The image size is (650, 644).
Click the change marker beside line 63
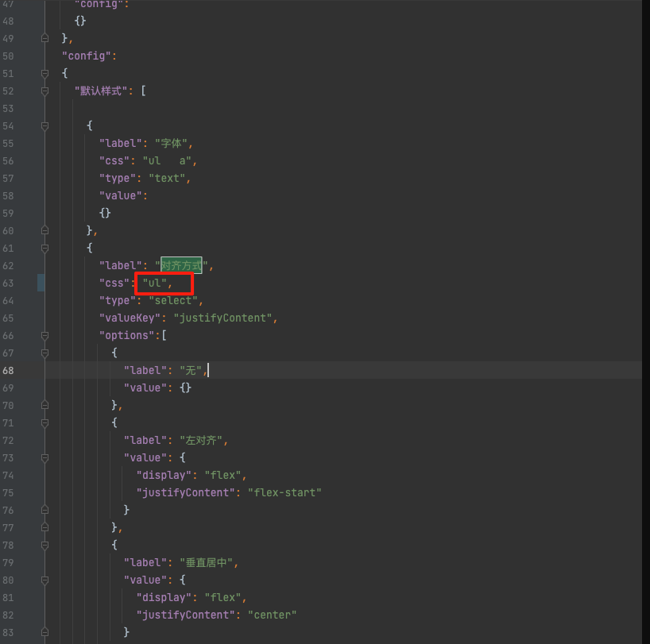[x=41, y=283]
